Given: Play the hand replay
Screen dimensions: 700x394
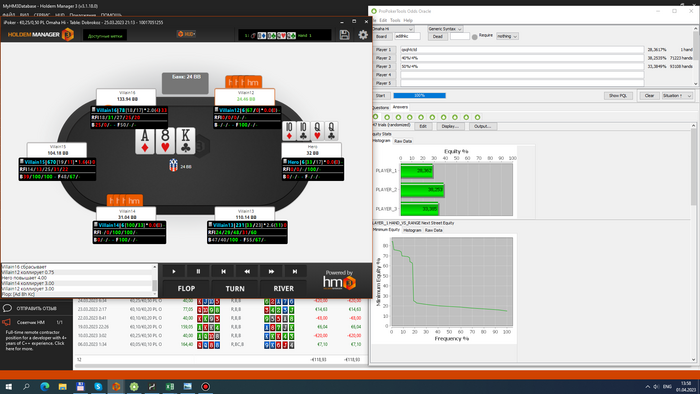Looking at the screenshot, I should coord(174,271).
